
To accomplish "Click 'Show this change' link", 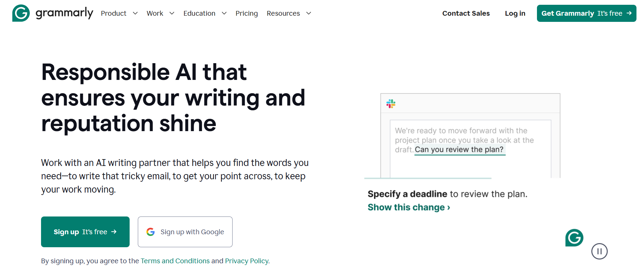I will click(x=409, y=207).
